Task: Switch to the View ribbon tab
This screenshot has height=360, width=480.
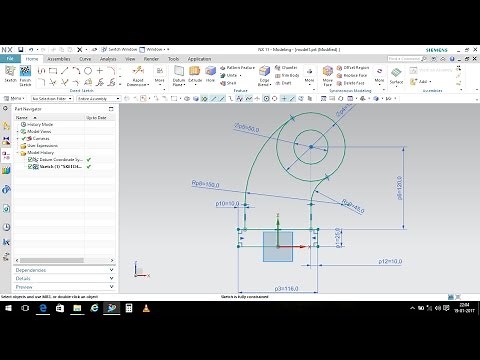Action: point(130,59)
